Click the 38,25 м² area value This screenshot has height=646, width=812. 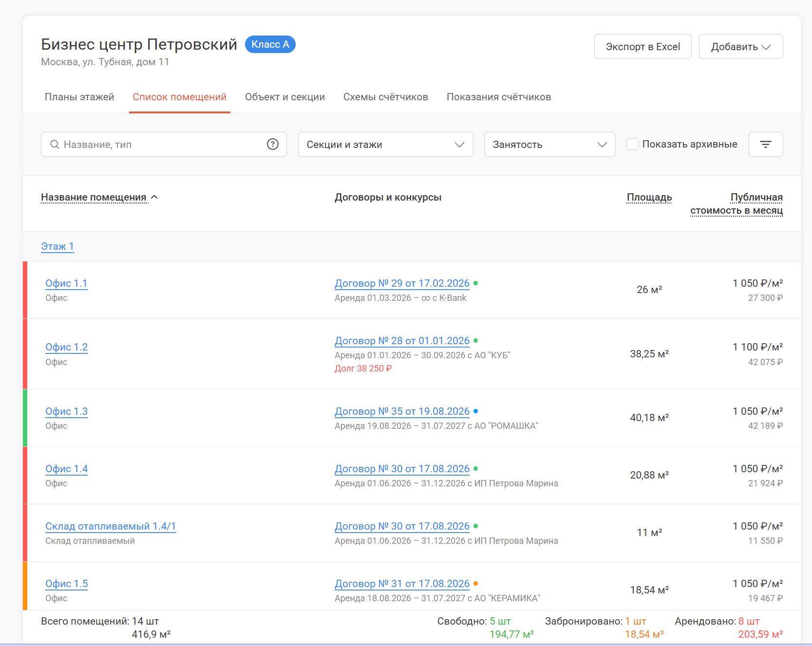click(649, 354)
